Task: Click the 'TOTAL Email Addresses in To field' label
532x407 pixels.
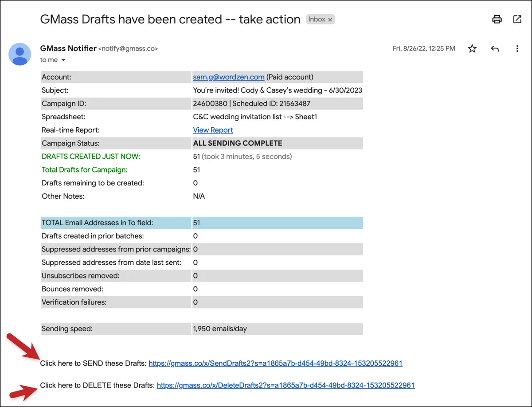Action: point(98,223)
